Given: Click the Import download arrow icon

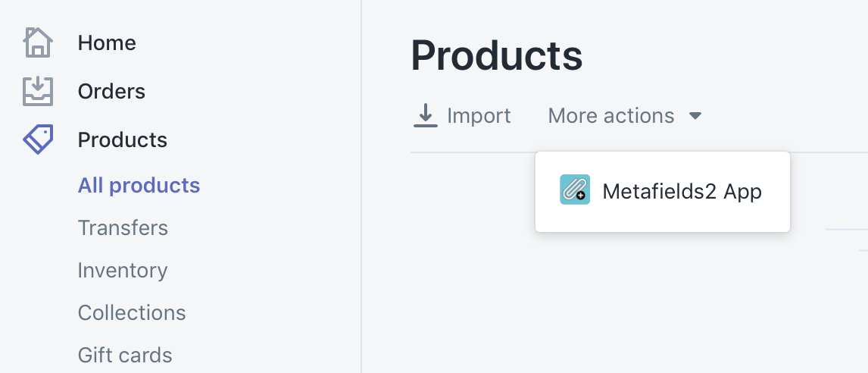Looking at the screenshot, I should [x=426, y=116].
